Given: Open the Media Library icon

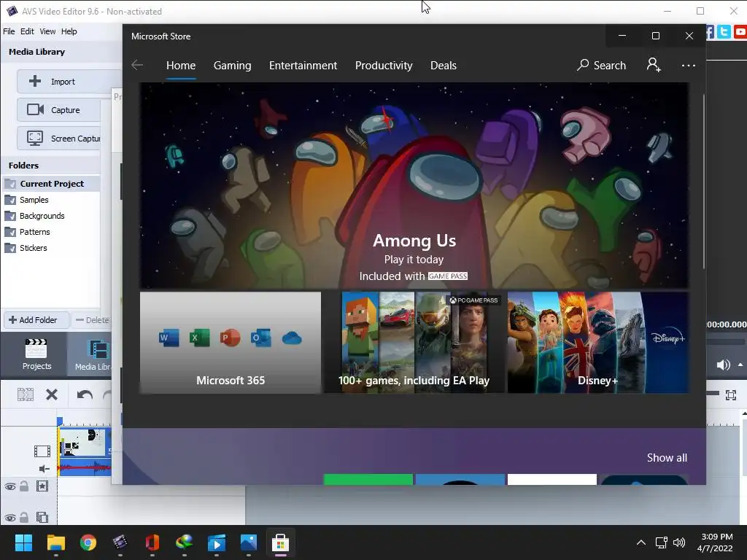Looking at the screenshot, I should click(x=98, y=349).
